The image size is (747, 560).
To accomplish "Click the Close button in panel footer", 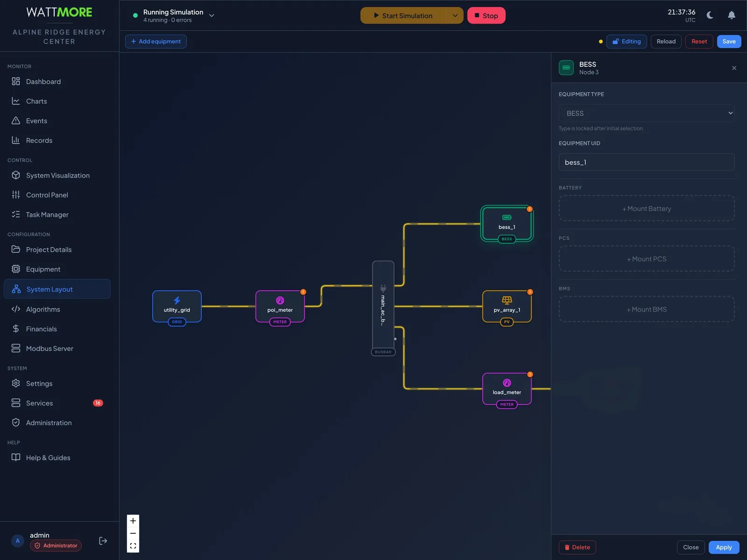I will point(691,547).
